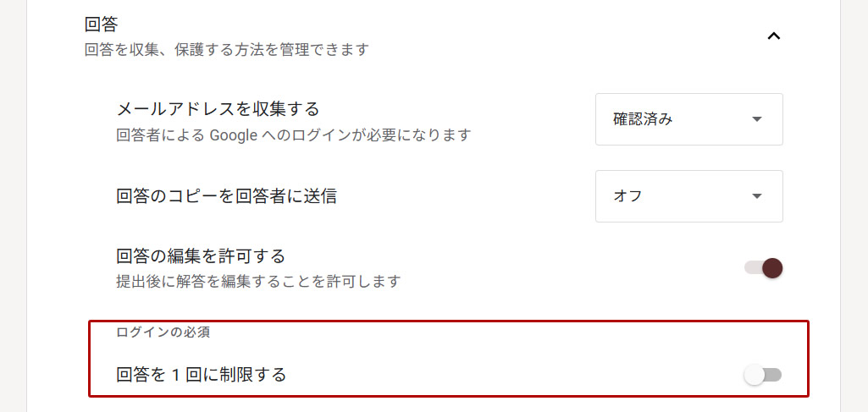Enable the 回答を 1 回に制限する toggle
The height and width of the screenshot is (412, 868).
(763, 375)
